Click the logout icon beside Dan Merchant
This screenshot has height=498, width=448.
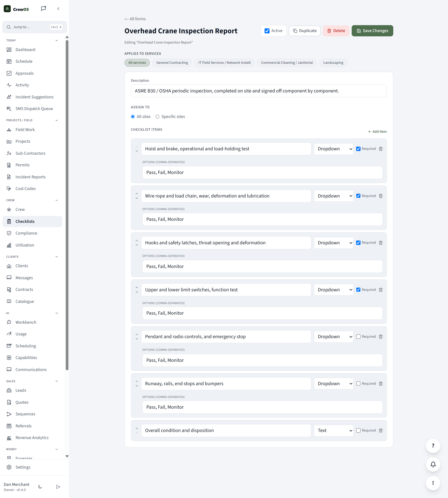coord(58,487)
